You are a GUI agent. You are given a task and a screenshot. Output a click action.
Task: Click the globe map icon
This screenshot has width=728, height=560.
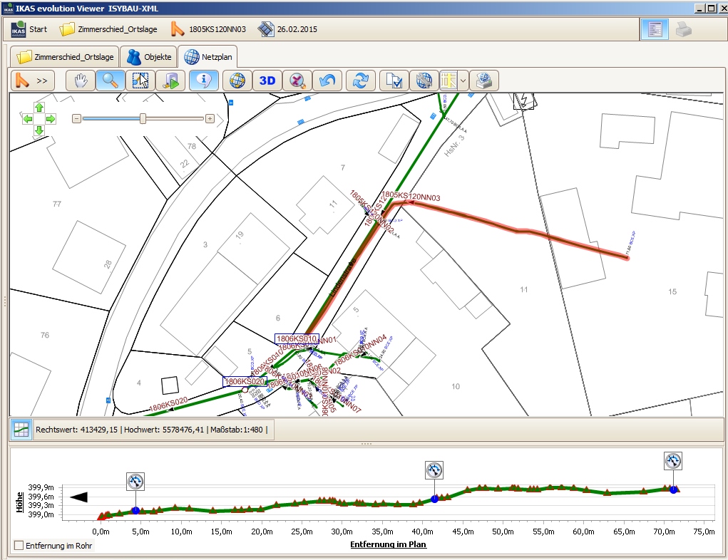(237, 81)
